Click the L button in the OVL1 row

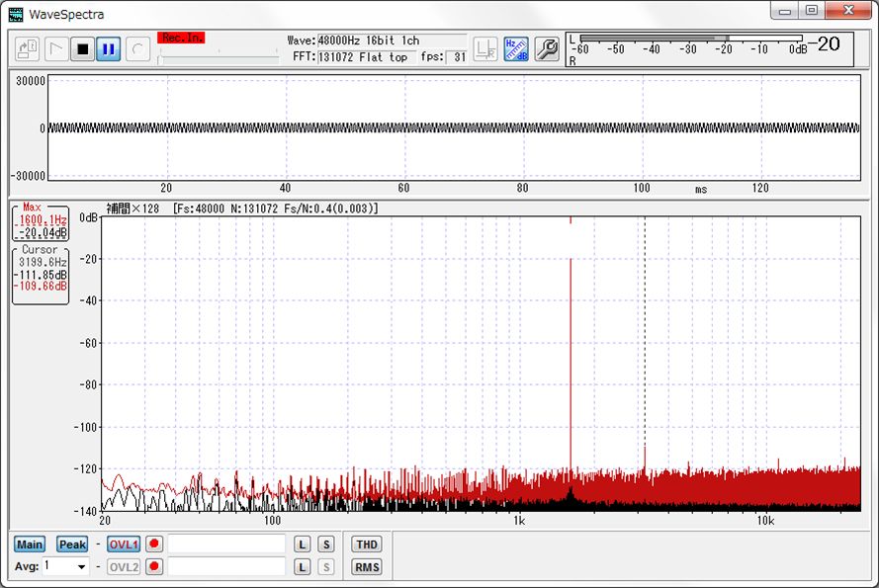pos(303,545)
